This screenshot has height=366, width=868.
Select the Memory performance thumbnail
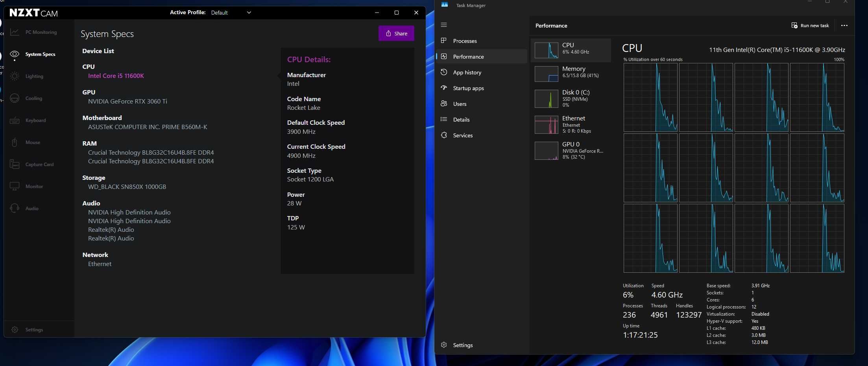pos(546,74)
